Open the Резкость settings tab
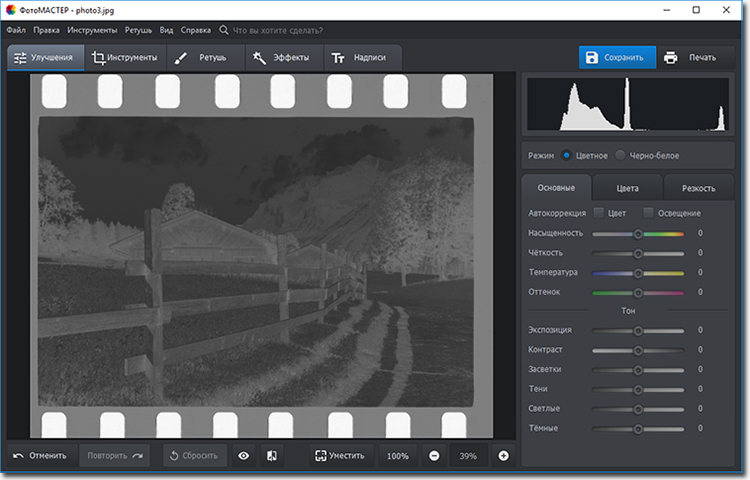The height and width of the screenshot is (480, 750). coord(698,188)
